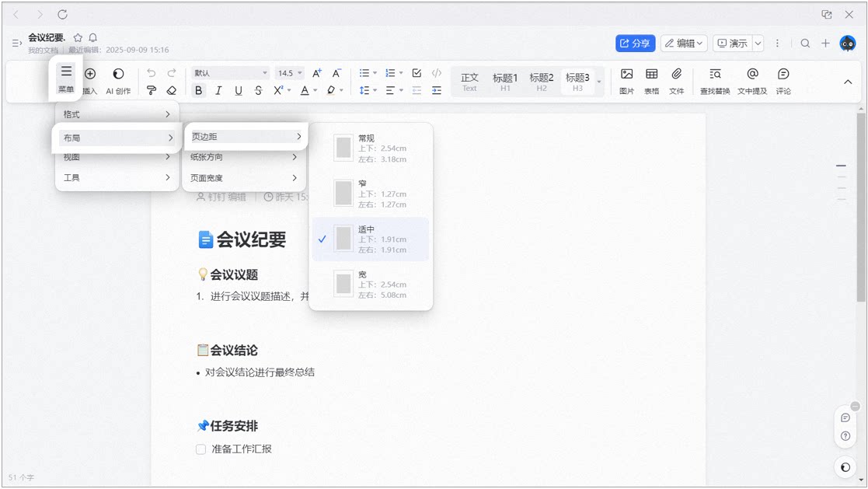Viewport: 868px width, 489px height.
Task: Apply strikethrough formatting icon
Action: (258, 90)
